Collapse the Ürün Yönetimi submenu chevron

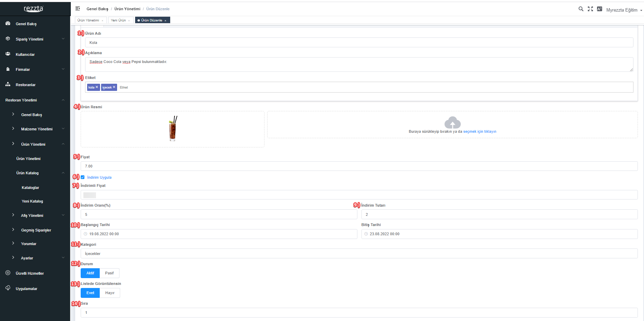63,144
